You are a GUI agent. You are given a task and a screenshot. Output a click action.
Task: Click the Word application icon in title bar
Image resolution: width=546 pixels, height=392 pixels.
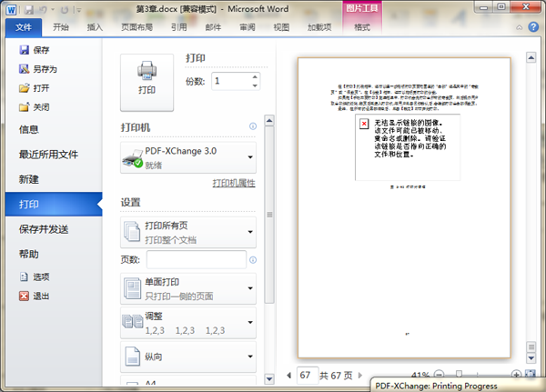tap(11, 10)
